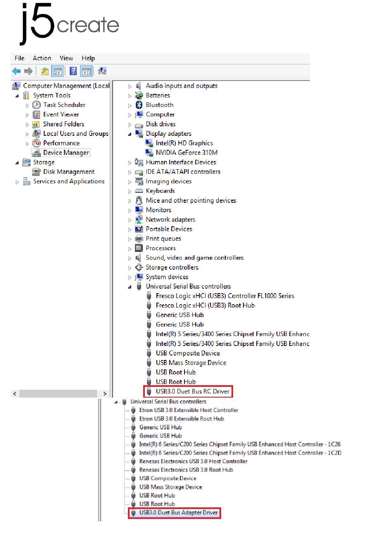Select Intel 6 Series USB Enhanced Host Controller 1C2D
This screenshot has width=392, height=559.
[240, 453]
